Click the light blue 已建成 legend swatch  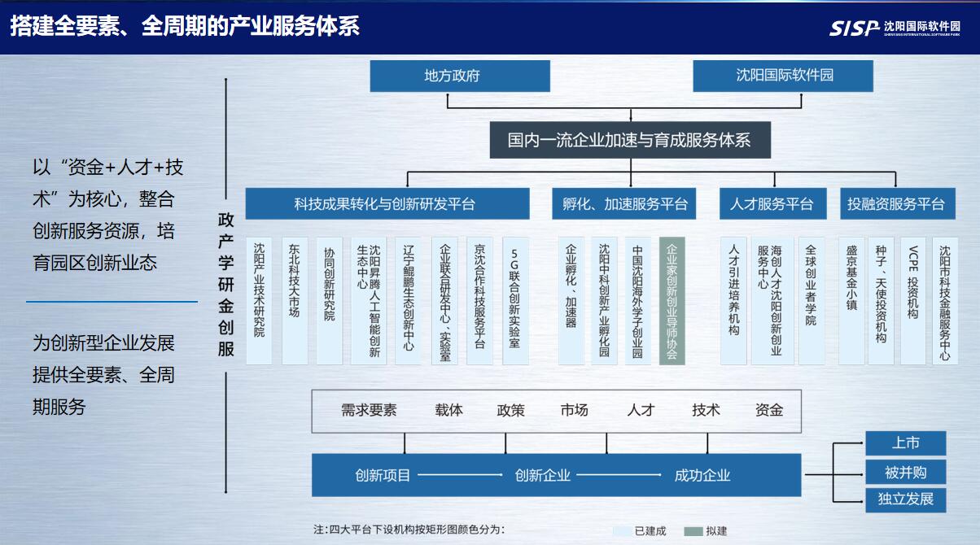(x=622, y=531)
